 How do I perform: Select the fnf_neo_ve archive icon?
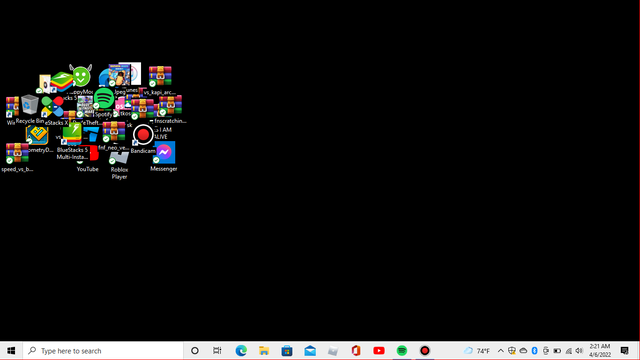coord(114,131)
